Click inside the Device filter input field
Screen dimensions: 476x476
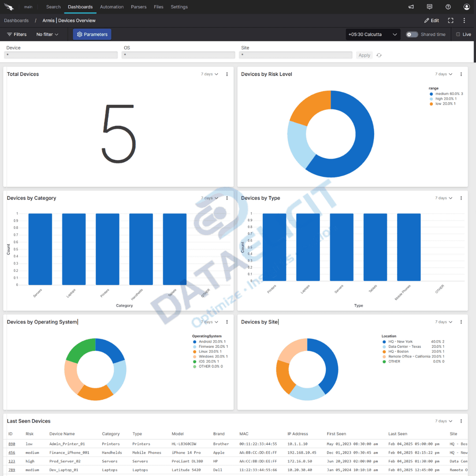[60, 55]
